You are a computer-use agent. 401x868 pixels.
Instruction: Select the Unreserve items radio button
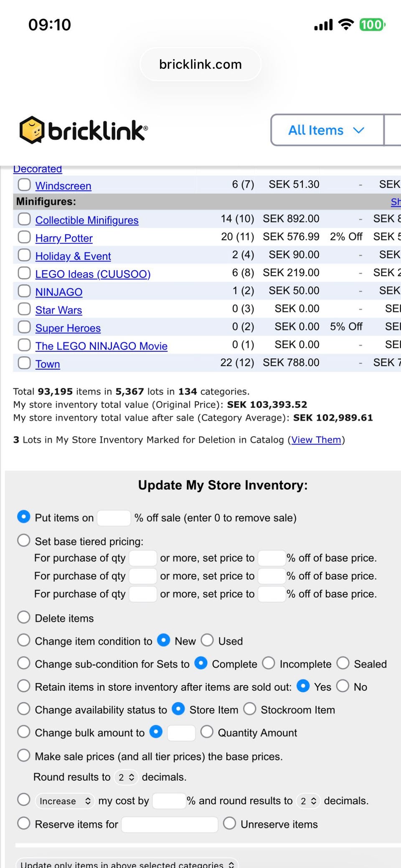[229, 824]
